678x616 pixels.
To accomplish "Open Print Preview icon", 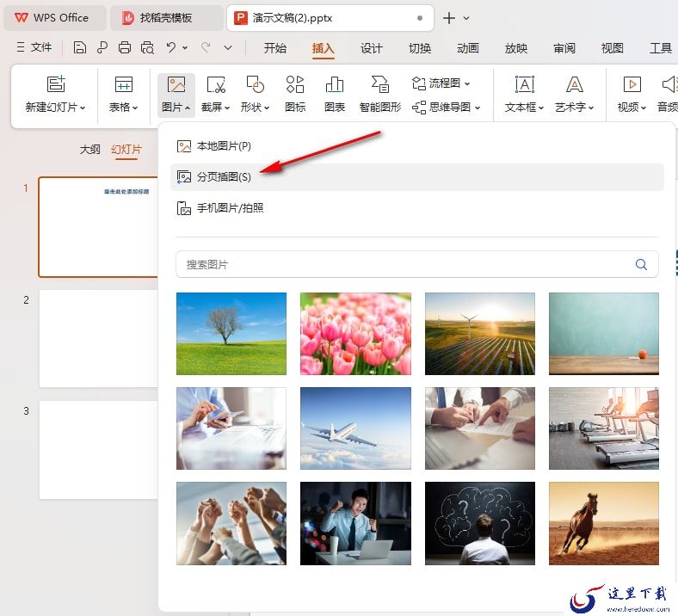I will pyautogui.click(x=147, y=47).
